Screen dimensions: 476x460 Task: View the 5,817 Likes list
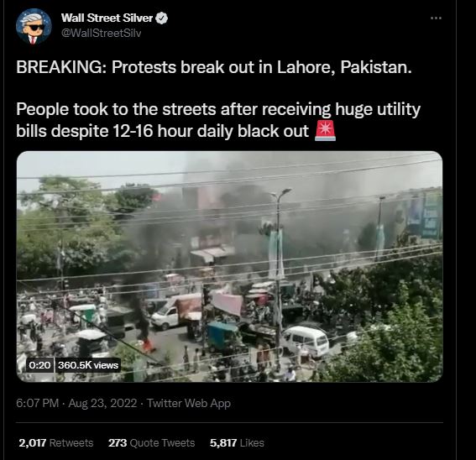pos(237,442)
